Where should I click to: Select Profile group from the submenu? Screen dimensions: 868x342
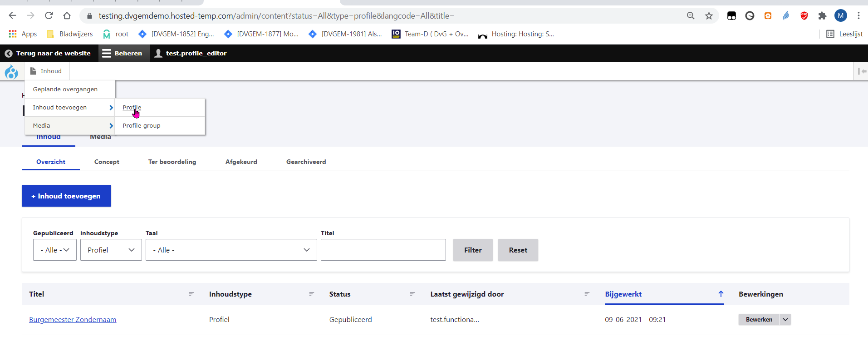click(142, 126)
